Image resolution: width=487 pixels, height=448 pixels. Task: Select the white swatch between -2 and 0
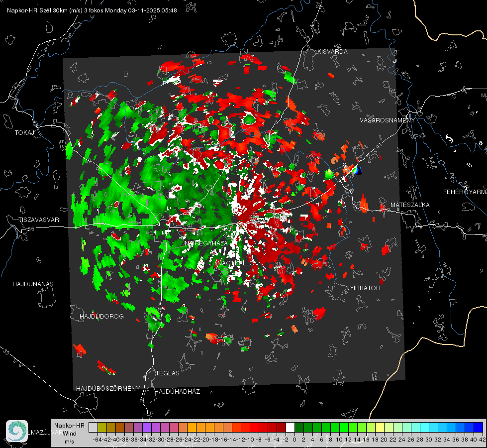[x=290, y=428]
